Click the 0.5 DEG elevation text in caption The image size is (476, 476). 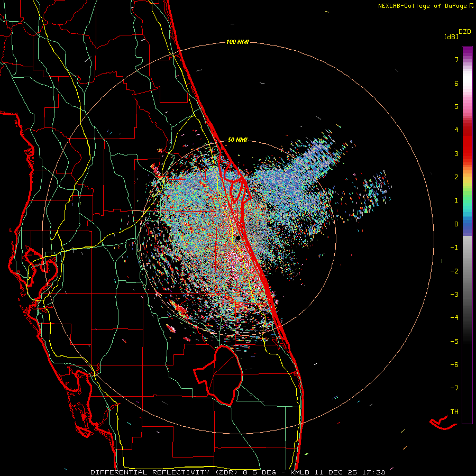[x=259, y=472]
